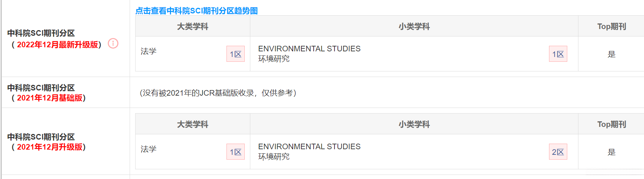Click the 1区 badge for 法学 in the 2022 table
This screenshot has height=179, width=644.
(x=235, y=54)
